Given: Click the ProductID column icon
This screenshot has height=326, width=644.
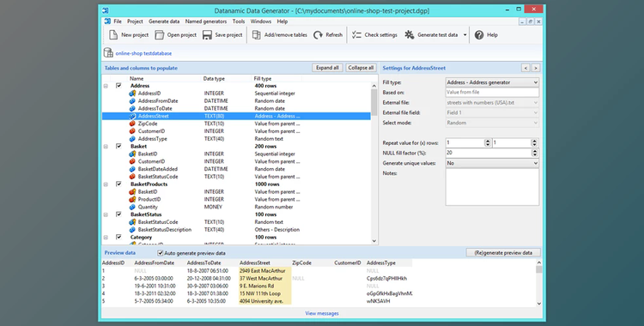Looking at the screenshot, I should 132,199.
